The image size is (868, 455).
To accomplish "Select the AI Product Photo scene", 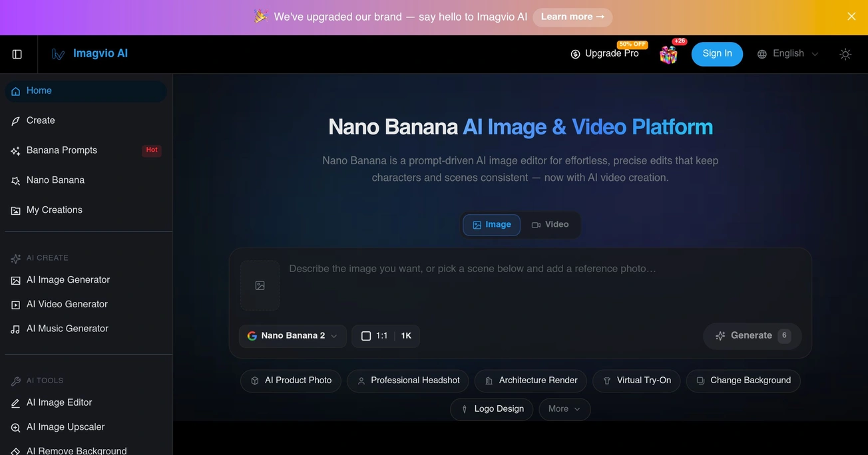I will click(x=291, y=380).
